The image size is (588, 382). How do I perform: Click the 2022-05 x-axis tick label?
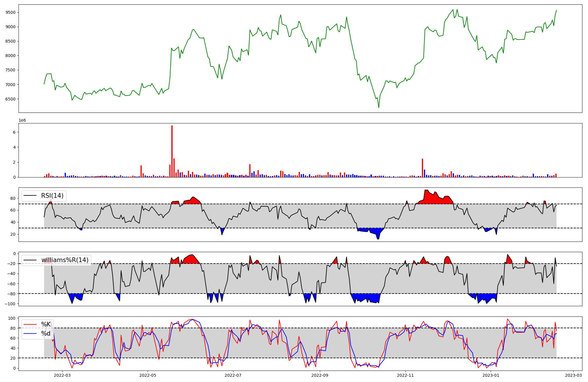148,375
